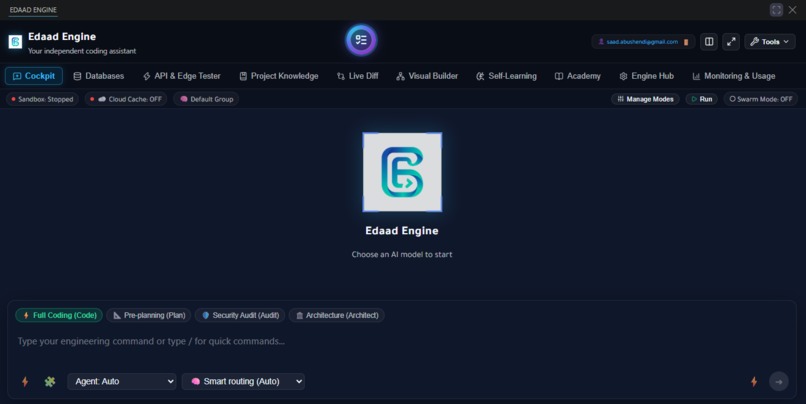Go to the Project Knowledge tab

pos(279,76)
